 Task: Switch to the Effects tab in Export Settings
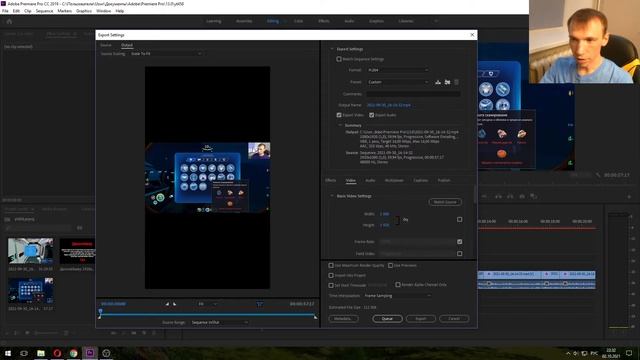coord(331,180)
